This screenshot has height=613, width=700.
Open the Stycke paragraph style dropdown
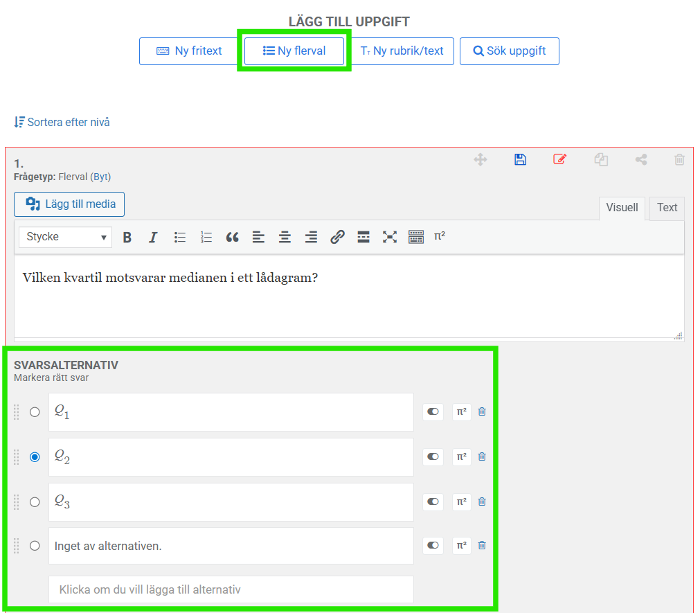[x=66, y=237]
